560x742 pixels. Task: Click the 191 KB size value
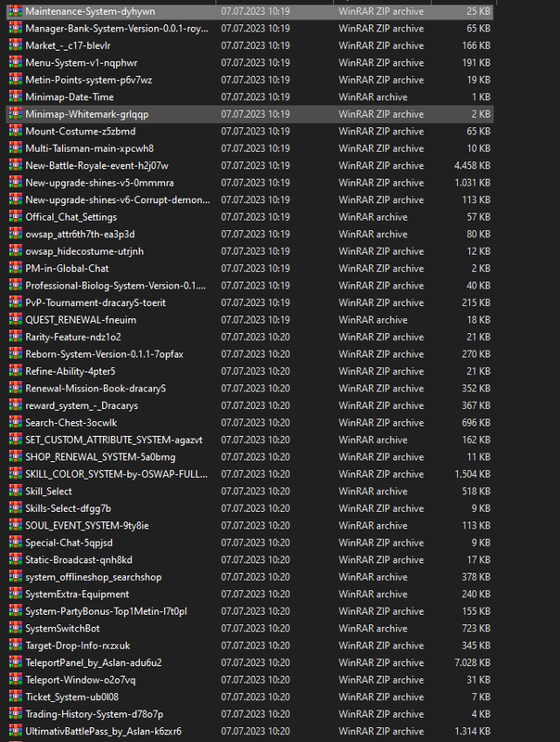tap(476, 62)
